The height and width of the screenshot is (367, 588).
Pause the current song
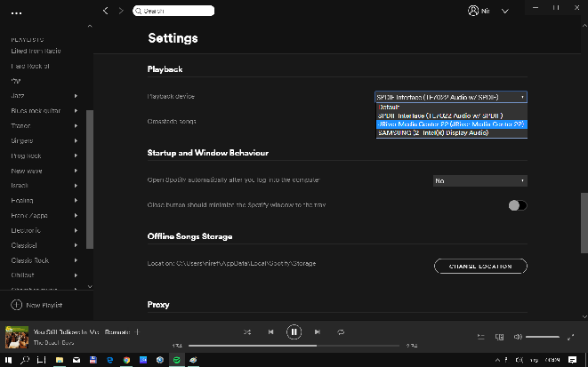click(x=294, y=332)
